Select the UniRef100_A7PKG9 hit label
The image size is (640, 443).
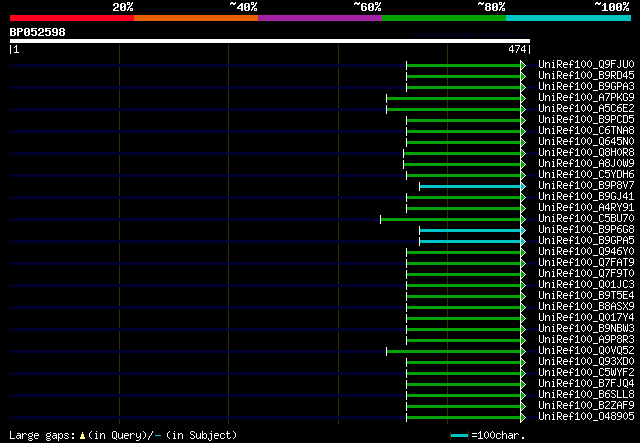(586, 98)
